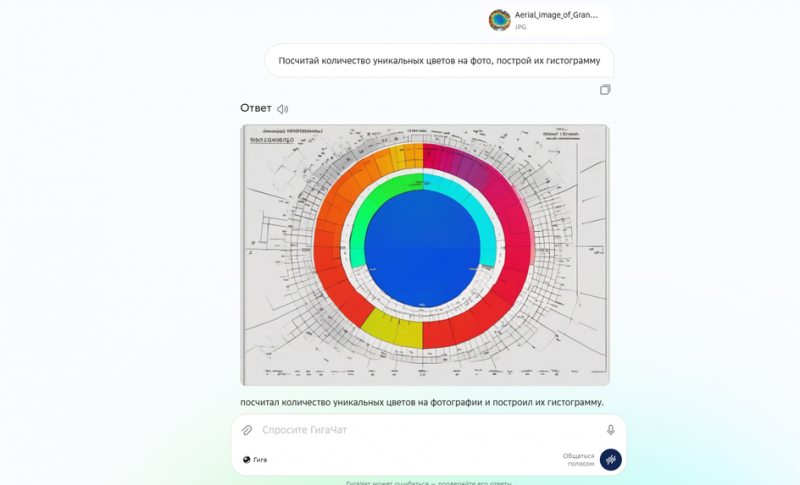The width and height of the screenshot is (800, 485).
Task: Play the answer aloud with speaker icon
Action: [x=283, y=109]
